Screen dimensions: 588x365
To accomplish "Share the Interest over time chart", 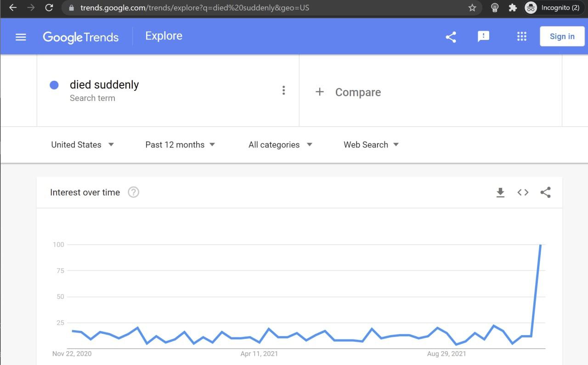I will tap(545, 192).
